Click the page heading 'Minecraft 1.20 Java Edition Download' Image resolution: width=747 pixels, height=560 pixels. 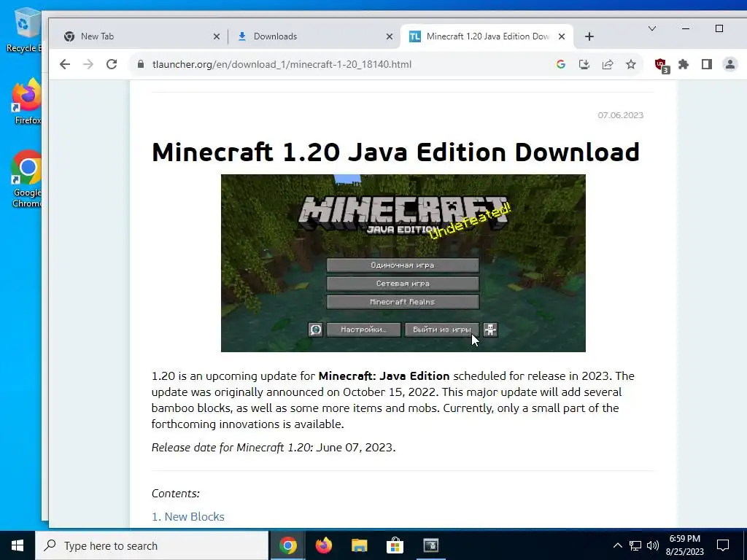[x=395, y=152]
